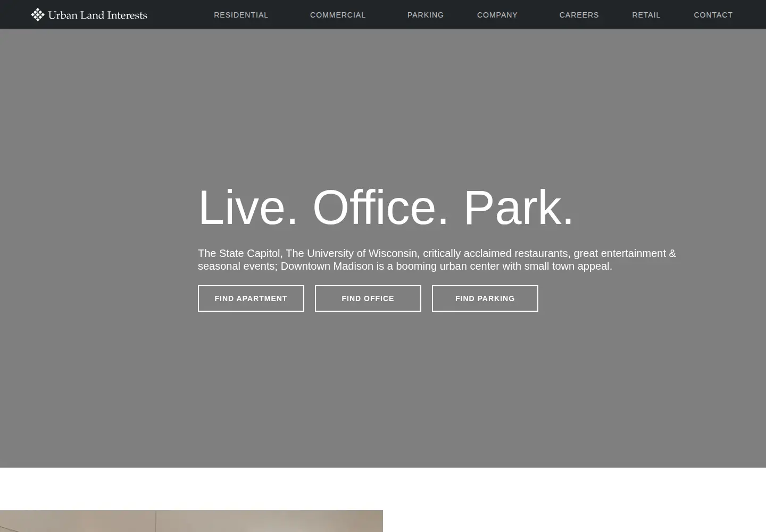Open the Careers page
766x532 pixels.
pyautogui.click(x=579, y=15)
